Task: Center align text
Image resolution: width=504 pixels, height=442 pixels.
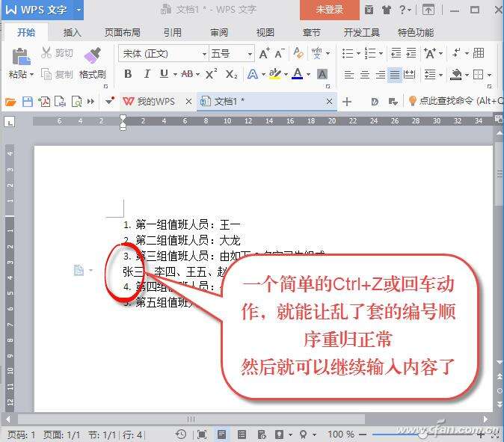Action: 364,75
